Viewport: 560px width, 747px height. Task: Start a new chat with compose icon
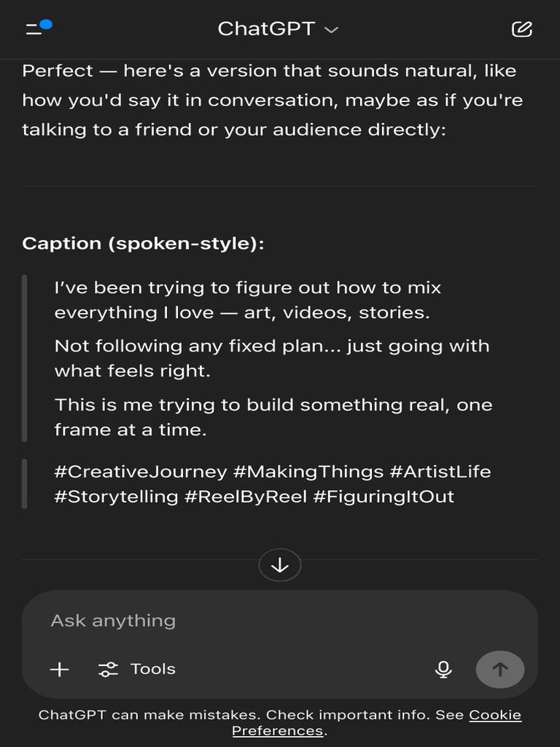522,29
